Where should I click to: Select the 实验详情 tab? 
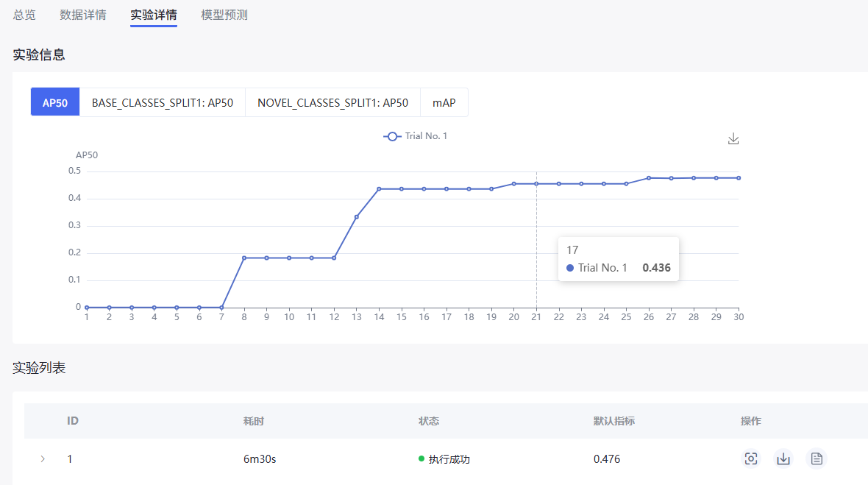(153, 15)
